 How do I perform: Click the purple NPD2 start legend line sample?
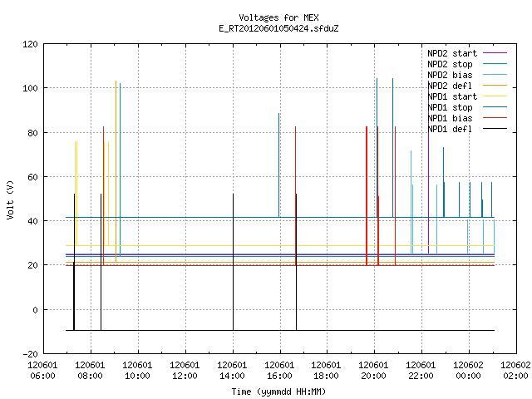coord(495,53)
